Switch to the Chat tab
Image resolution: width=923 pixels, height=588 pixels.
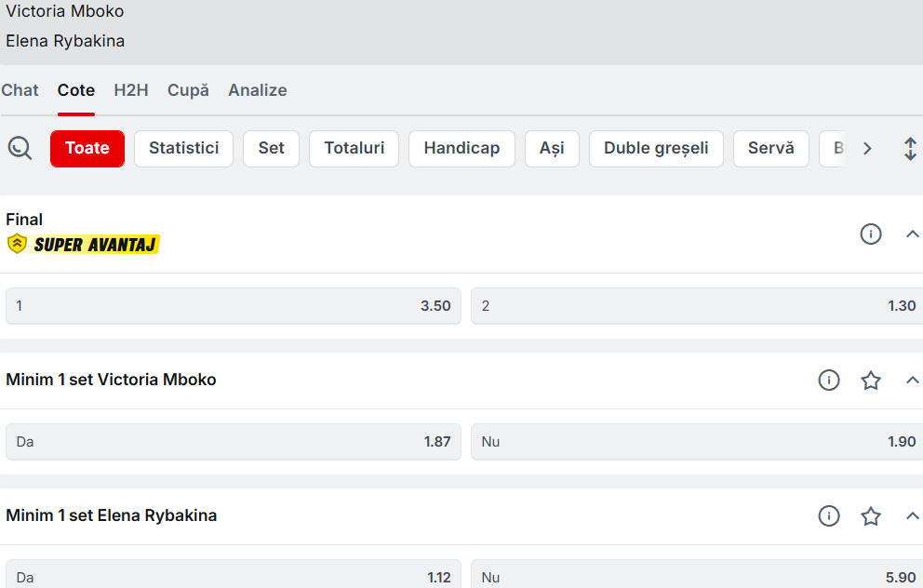(x=20, y=90)
